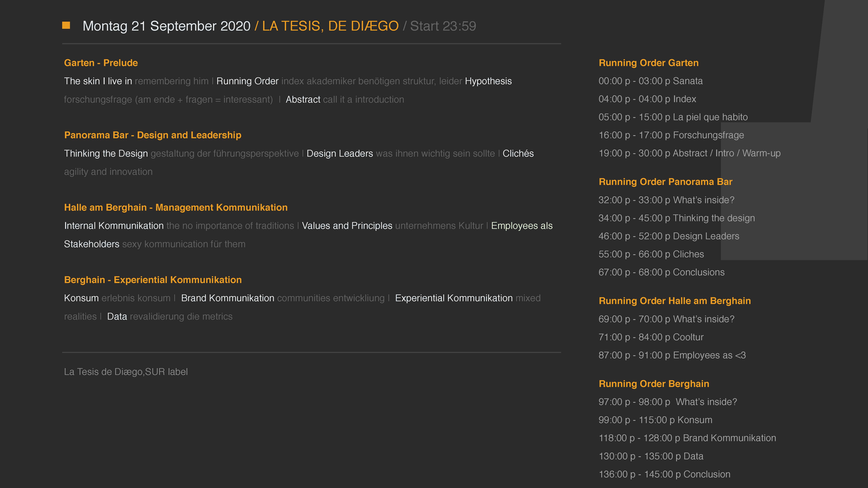Click row '46:00 p - 52:00 p Design Leaders'
This screenshot has height=488, width=868.
(x=669, y=236)
